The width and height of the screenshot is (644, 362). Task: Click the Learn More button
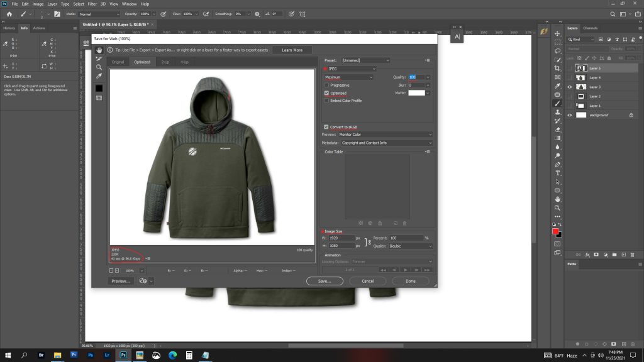point(292,50)
